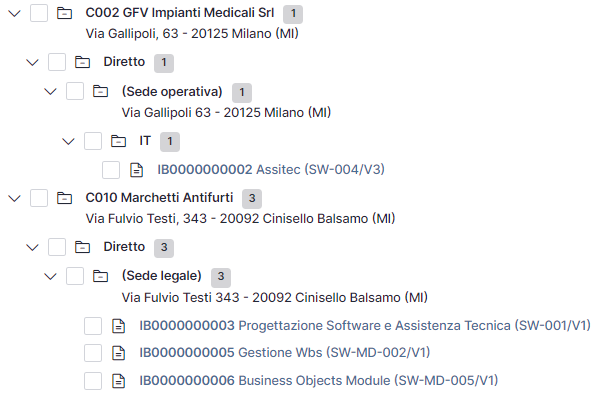Select the Sede operativa tree item
This screenshot has height=400, width=600.
pyautogui.click(x=172, y=92)
